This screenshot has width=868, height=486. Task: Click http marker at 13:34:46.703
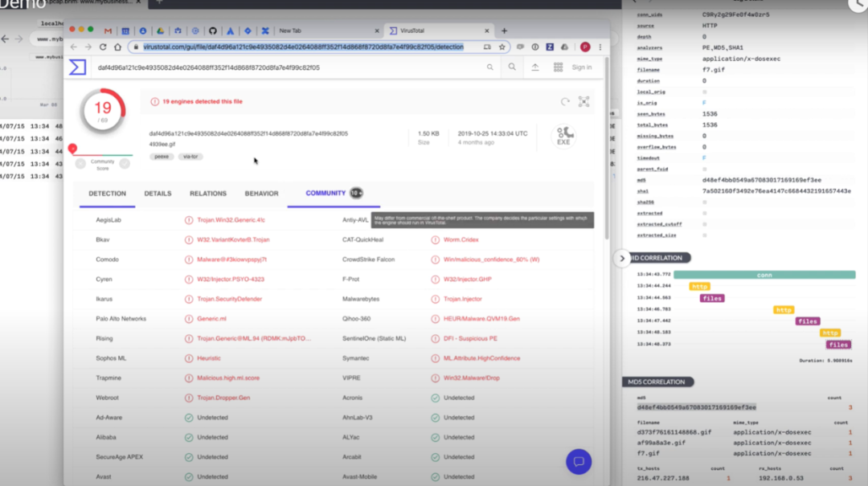coord(784,310)
